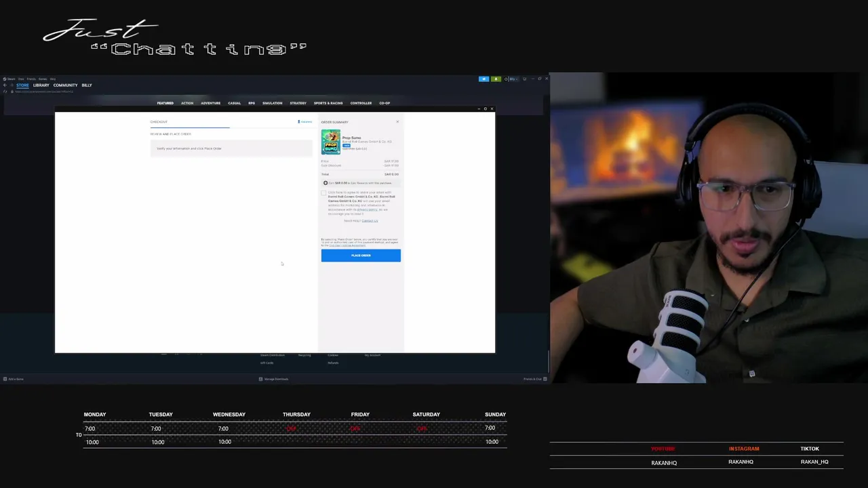
Task: Select the RPG store category
Action: [x=252, y=103]
